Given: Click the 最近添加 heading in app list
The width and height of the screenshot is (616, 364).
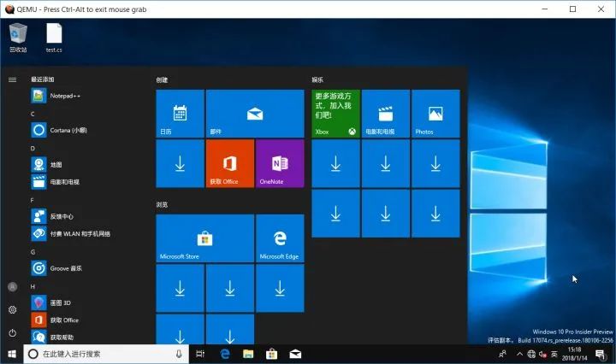Looking at the screenshot, I should pos(43,79).
